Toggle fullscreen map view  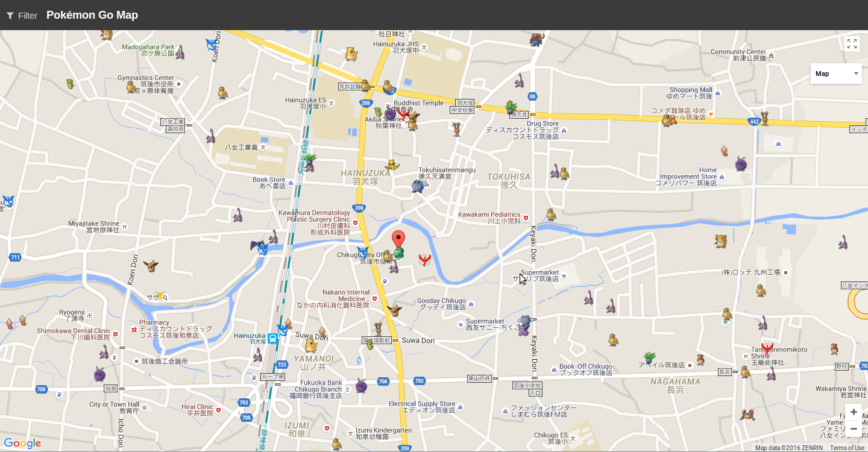tap(852, 43)
